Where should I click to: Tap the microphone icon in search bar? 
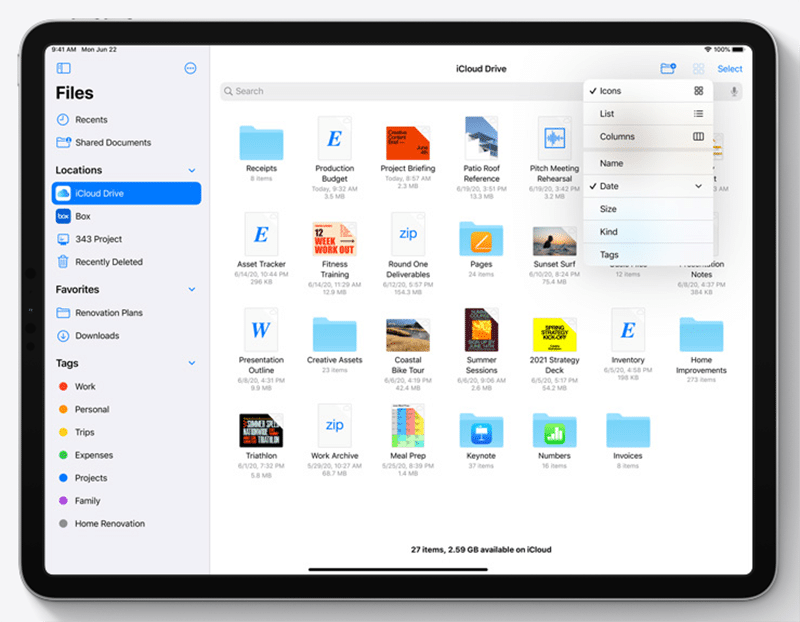(735, 91)
